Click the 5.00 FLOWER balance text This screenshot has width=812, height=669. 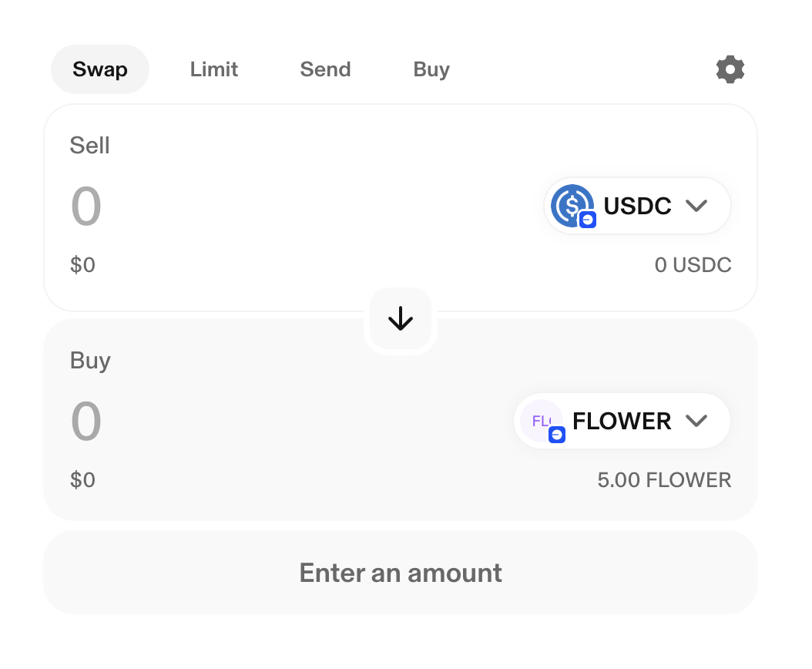[x=664, y=480]
